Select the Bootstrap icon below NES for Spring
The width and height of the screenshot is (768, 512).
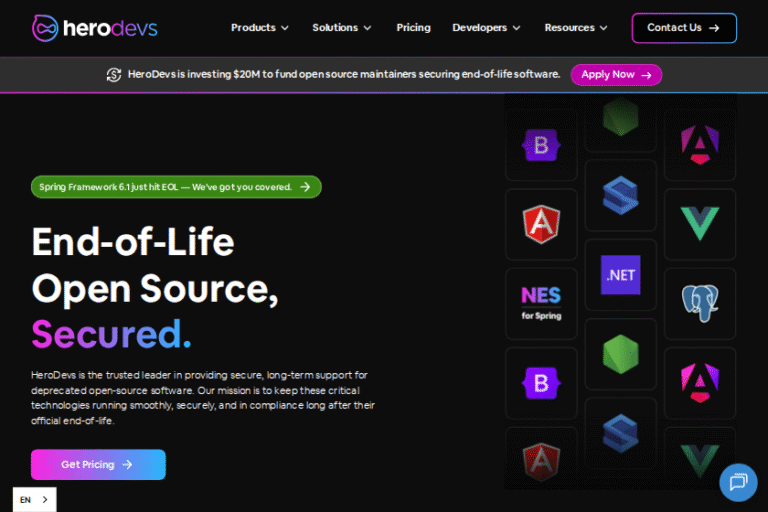[541, 382]
